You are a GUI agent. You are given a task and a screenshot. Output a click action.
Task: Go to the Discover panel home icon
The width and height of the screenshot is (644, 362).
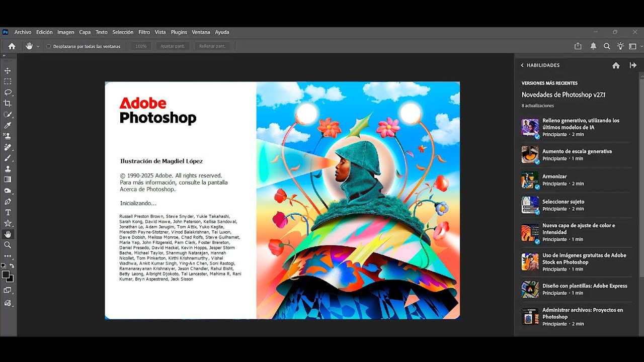[x=616, y=65]
